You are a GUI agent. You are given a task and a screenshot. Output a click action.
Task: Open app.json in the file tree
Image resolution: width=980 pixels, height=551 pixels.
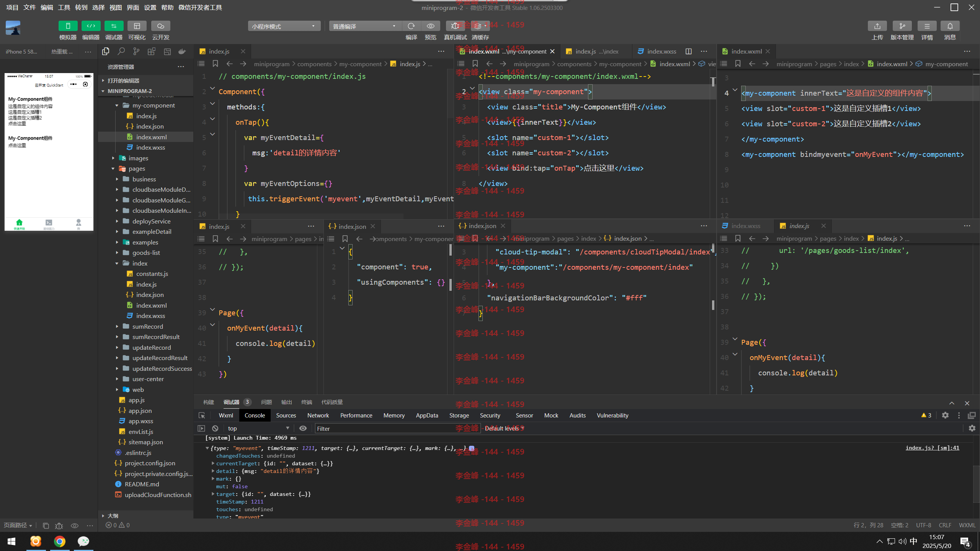[x=140, y=411]
